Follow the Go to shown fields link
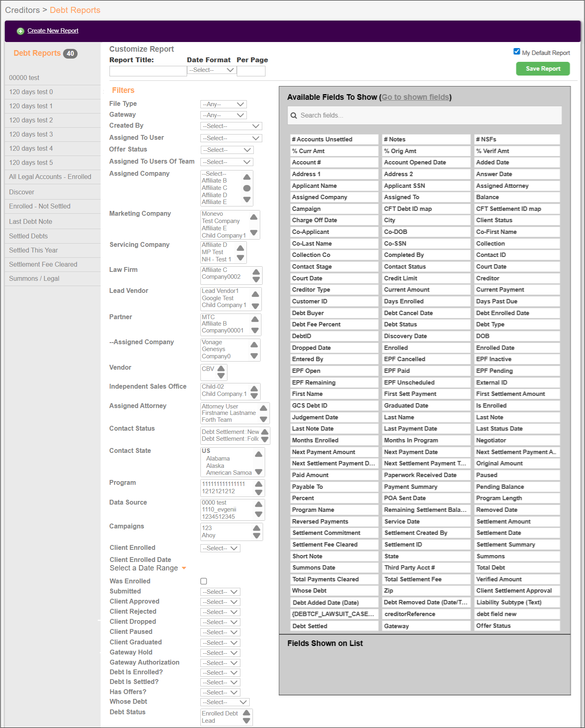The width and height of the screenshot is (585, 728). pos(415,97)
